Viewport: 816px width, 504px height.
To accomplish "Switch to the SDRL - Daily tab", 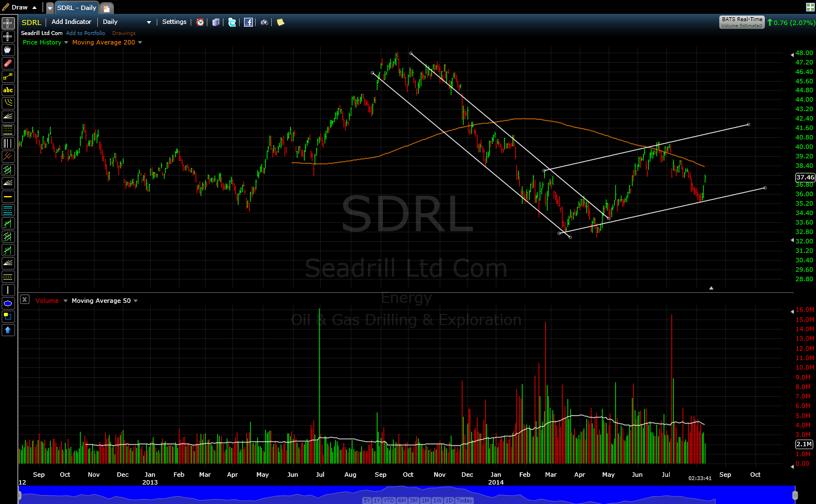I will coord(76,7).
